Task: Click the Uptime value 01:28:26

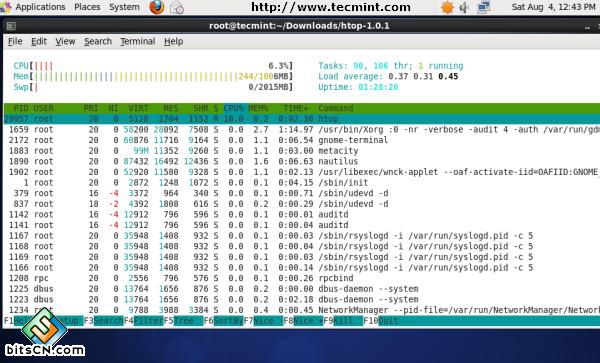Action: [378, 87]
